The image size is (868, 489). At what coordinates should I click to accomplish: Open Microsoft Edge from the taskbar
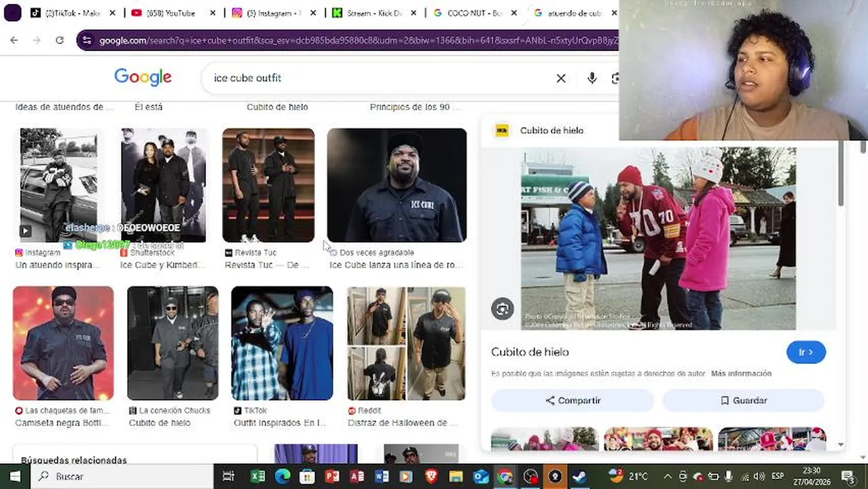coord(283,477)
